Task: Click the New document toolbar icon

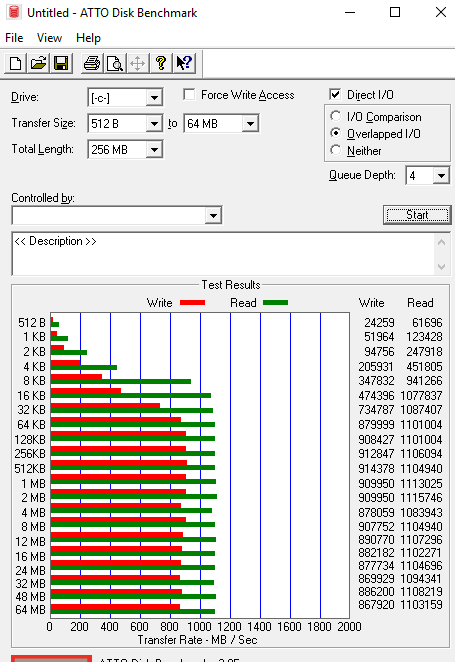Action: (16, 64)
